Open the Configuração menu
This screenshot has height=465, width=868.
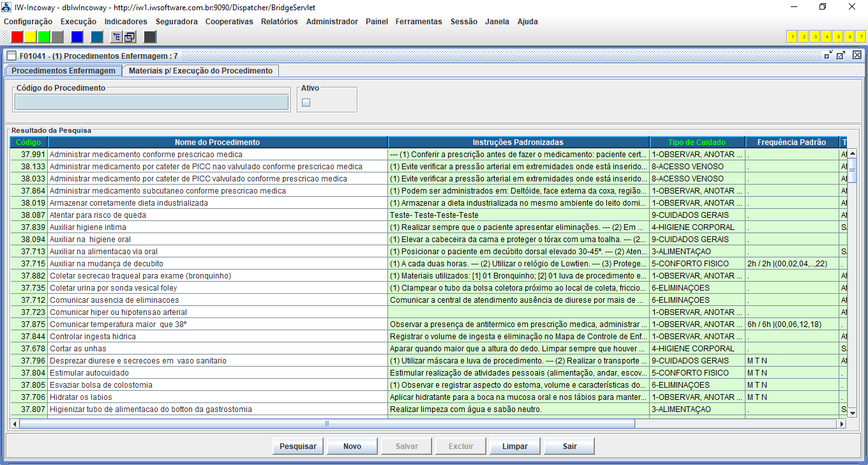(x=28, y=21)
